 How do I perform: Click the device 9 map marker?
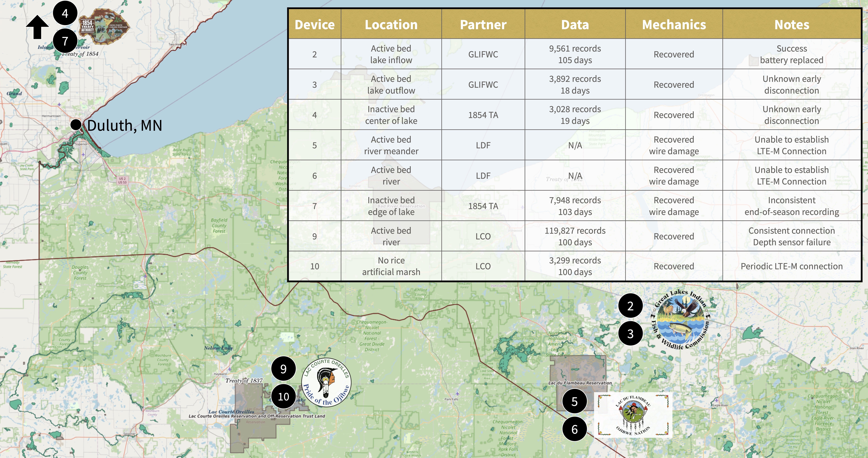click(283, 369)
